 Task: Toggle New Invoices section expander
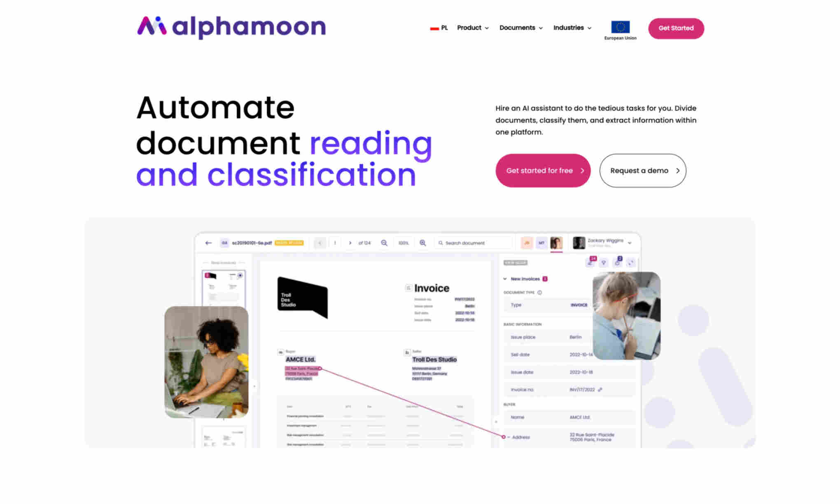[x=504, y=278]
